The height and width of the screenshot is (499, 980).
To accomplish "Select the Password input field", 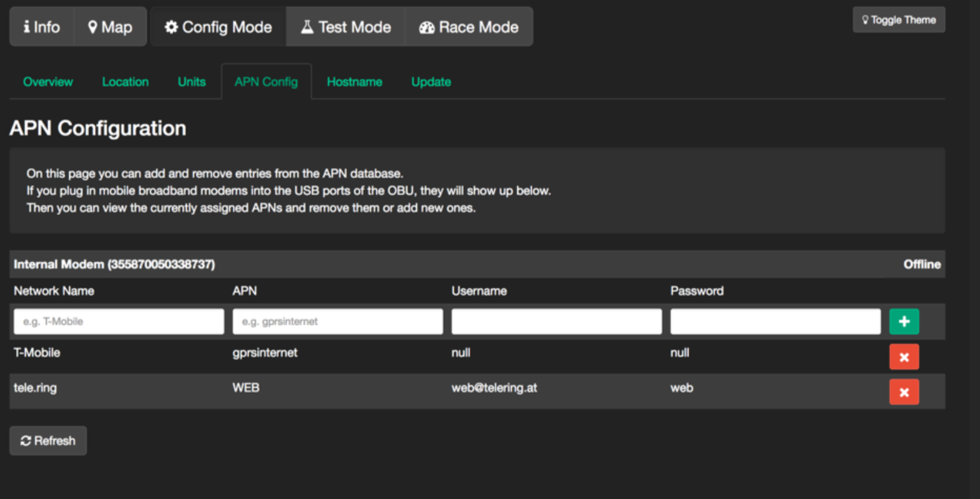I will [x=775, y=322].
